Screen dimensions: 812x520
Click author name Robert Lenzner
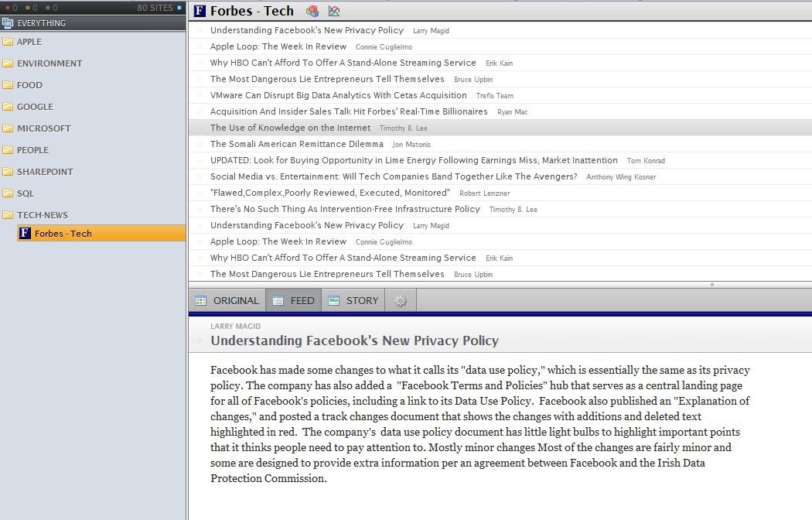pos(485,193)
